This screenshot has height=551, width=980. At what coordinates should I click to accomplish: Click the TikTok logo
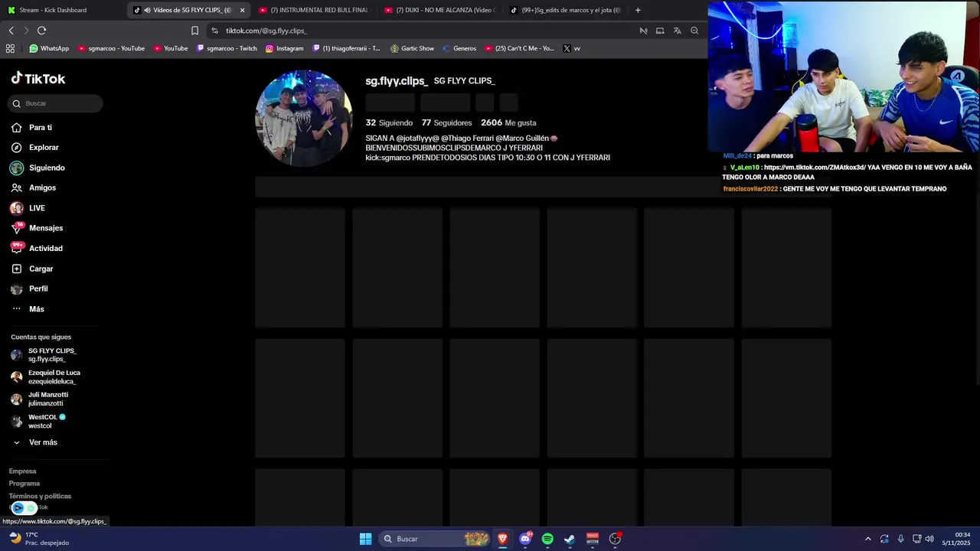pyautogui.click(x=38, y=78)
